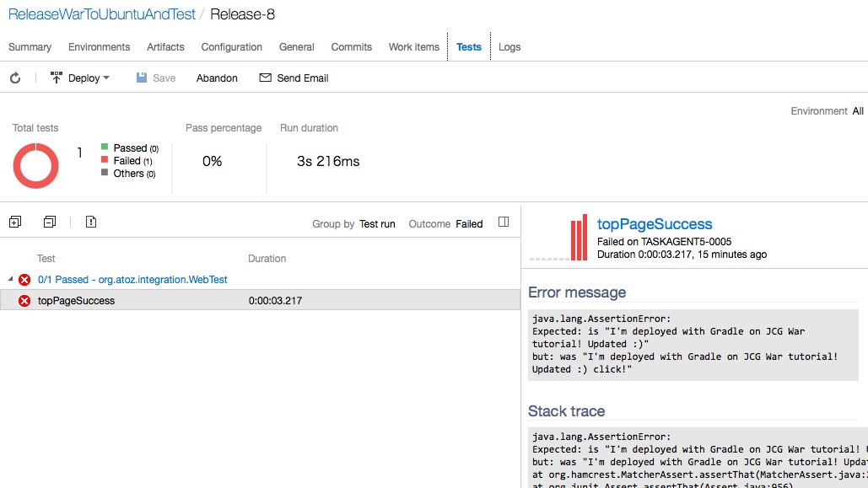Click the stack trace text box
868x488 pixels.
coord(698,458)
